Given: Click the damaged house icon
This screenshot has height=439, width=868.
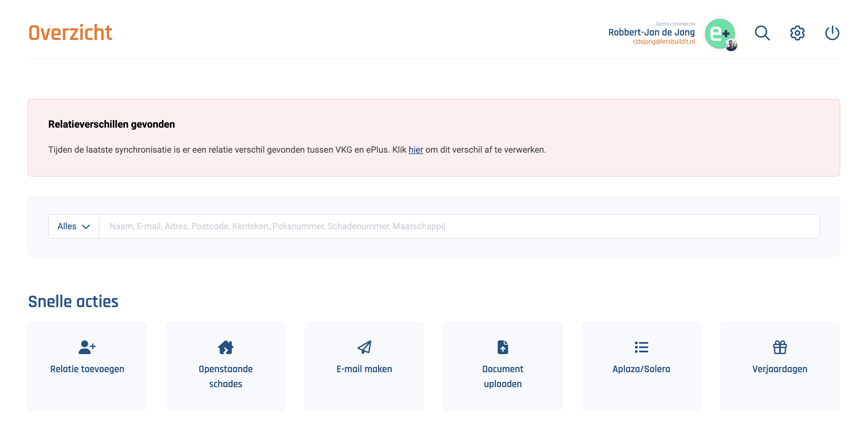Looking at the screenshot, I should [226, 347].
